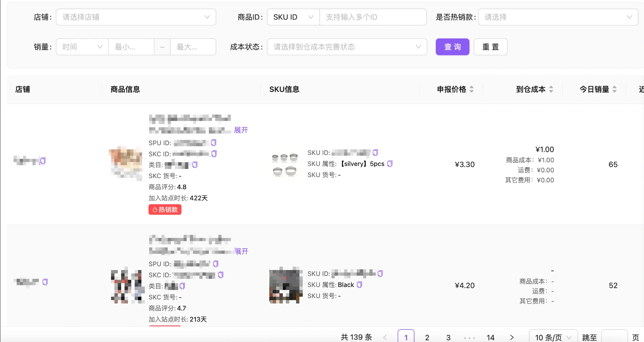
Task: Open the 店铺 store selector dropdown
Action: [136, 17]
